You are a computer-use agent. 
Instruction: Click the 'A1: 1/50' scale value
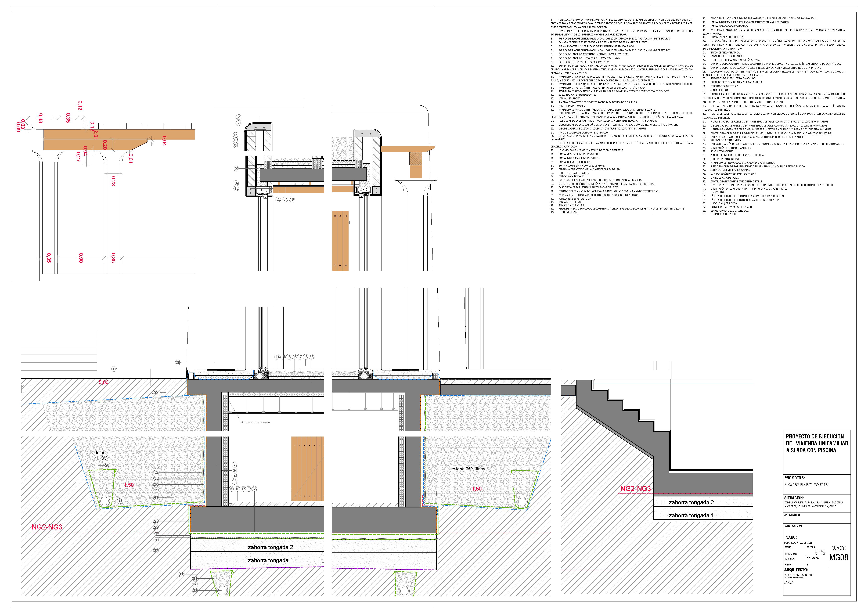click(x=819, y=551)
